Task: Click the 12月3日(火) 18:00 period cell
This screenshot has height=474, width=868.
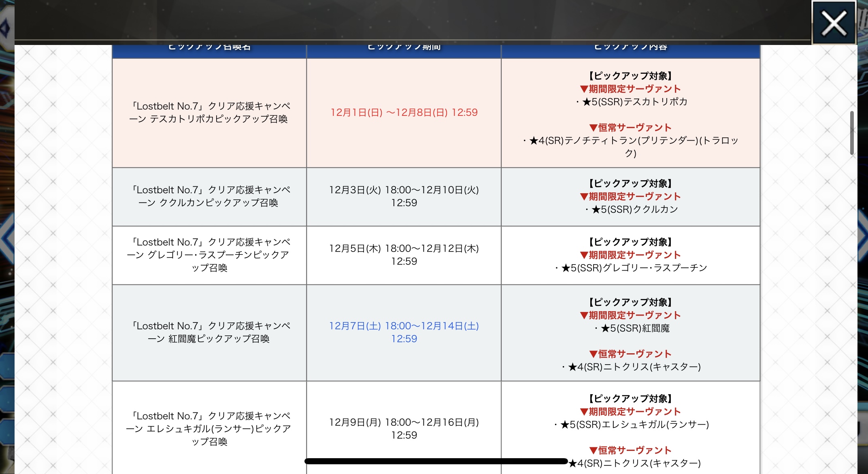Action: click(x=404, y=196)
